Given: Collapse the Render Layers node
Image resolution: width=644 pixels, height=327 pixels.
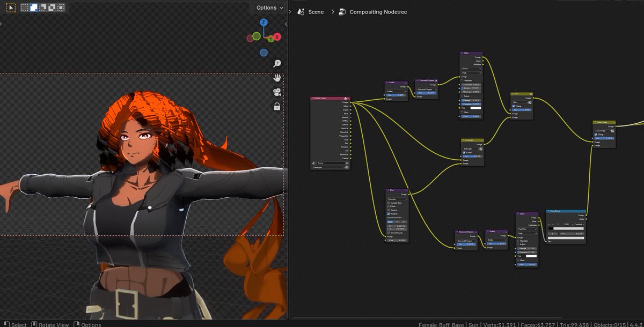Looking at the screenshot, I should (313, 99).
